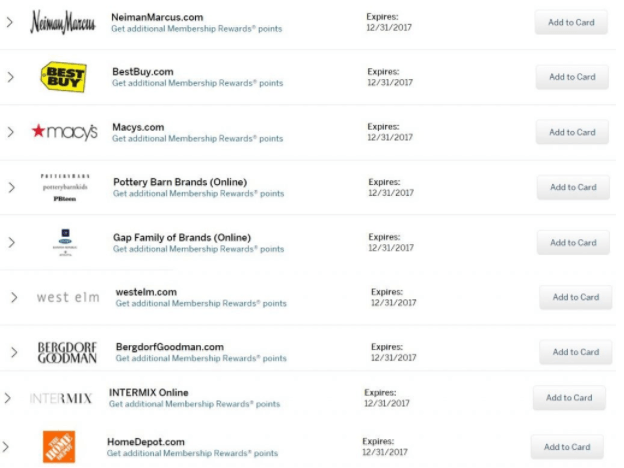Click the Neiman Marcus logo

pos(63,22)
